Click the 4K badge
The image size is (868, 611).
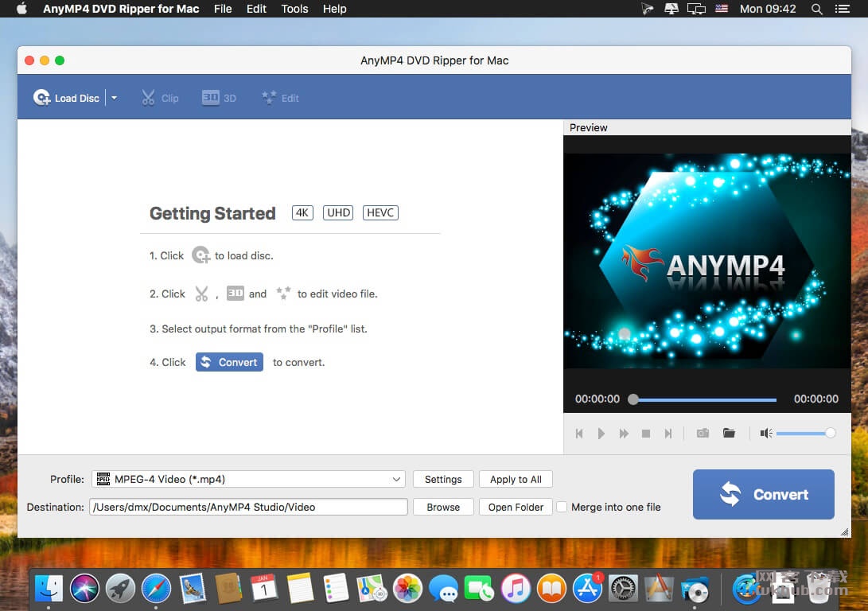click(302, 212)
